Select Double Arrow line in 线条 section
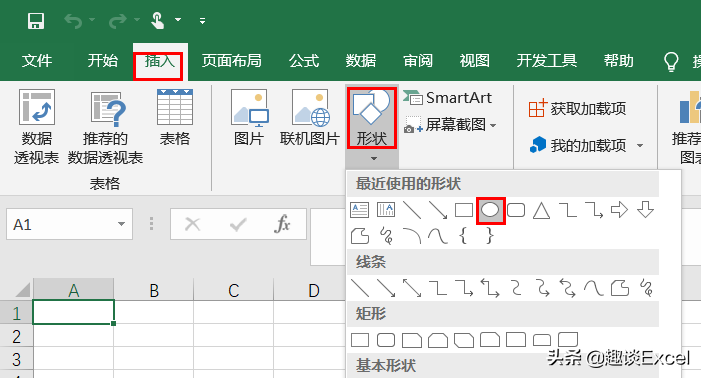 coord(412,288)
